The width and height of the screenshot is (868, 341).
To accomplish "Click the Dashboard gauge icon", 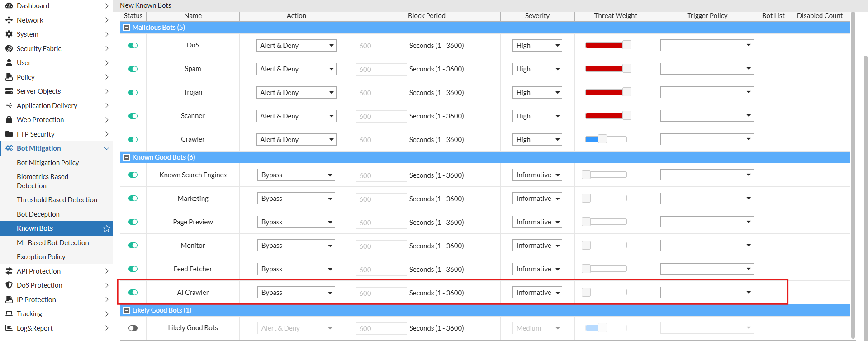I will (x=9, y=6).
